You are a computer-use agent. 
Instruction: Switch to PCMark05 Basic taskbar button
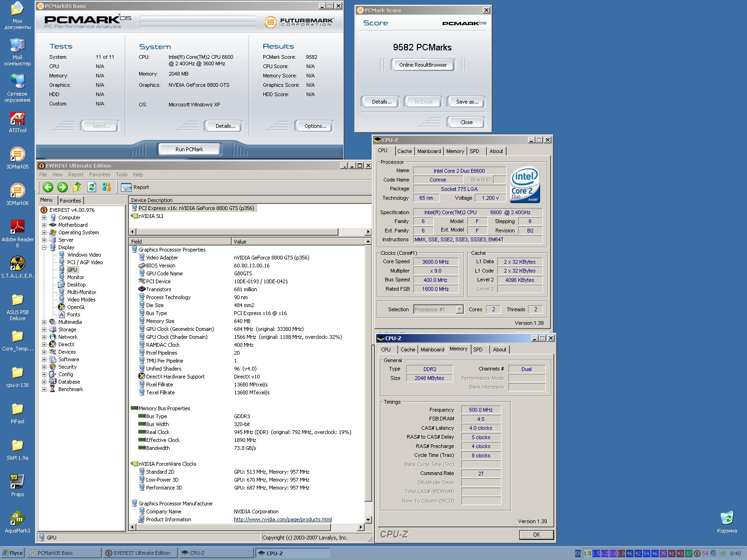[64, 553]
